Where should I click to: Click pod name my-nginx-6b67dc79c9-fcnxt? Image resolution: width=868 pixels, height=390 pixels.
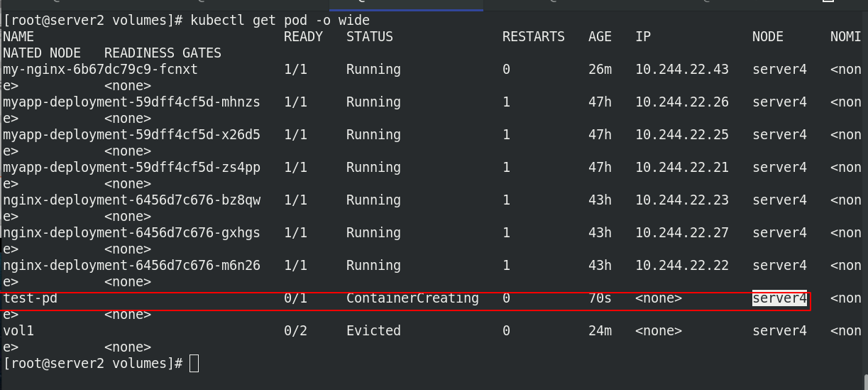pyautogui.click(x=100, y=70)
